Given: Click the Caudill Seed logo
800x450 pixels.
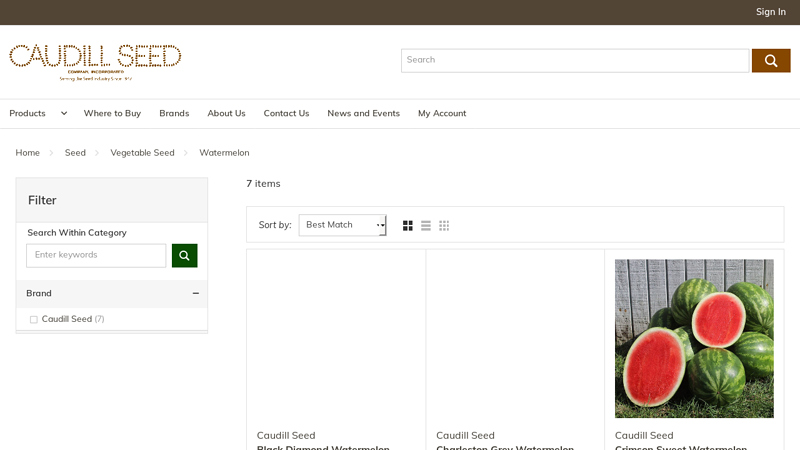Looking at the screenshot, I should point(95,60).
